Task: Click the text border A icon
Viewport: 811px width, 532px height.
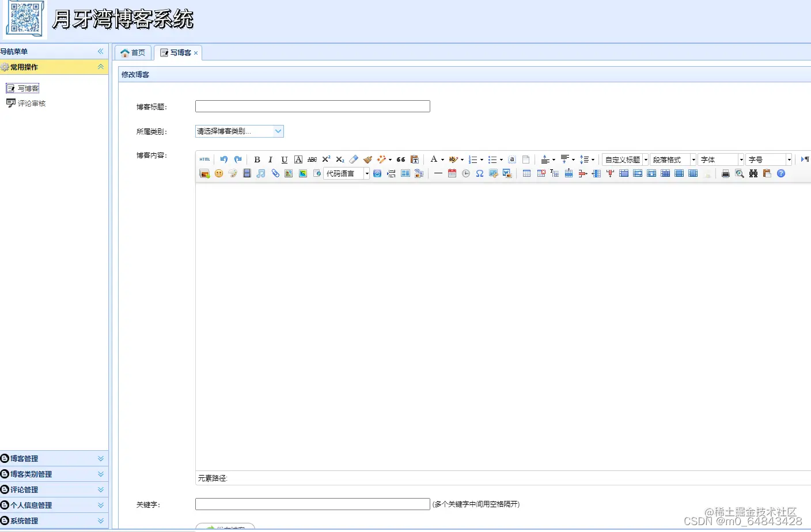Action: 298,159
